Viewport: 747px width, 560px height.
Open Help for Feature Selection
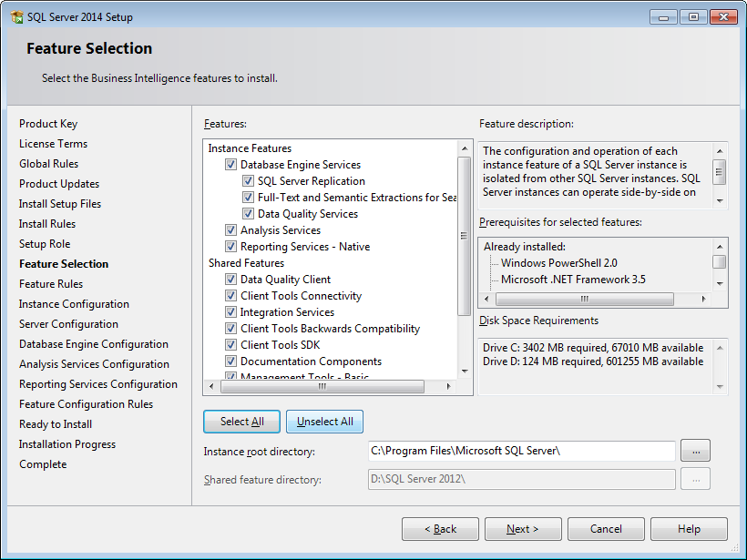[x=689, y=529]
